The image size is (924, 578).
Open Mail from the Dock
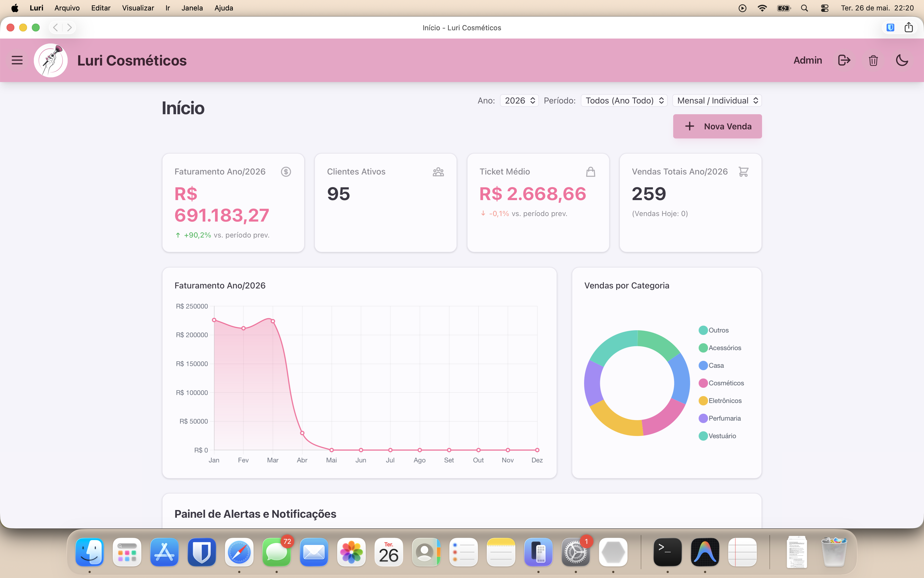click(314, 552)
